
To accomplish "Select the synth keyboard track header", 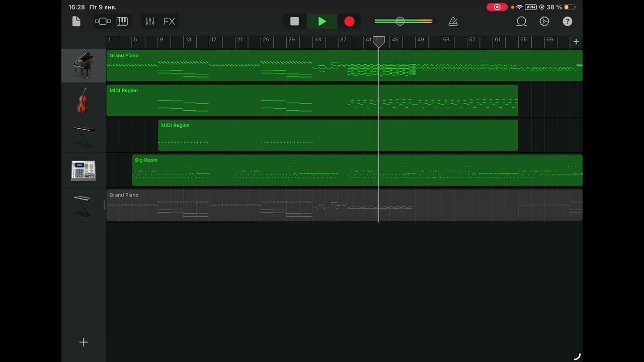I will click(x=84, y=135).
